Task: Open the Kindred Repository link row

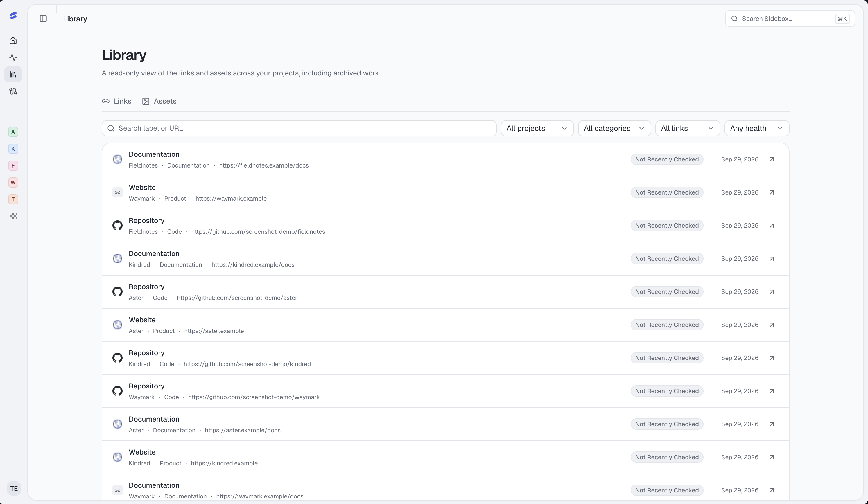Action: 445,358
